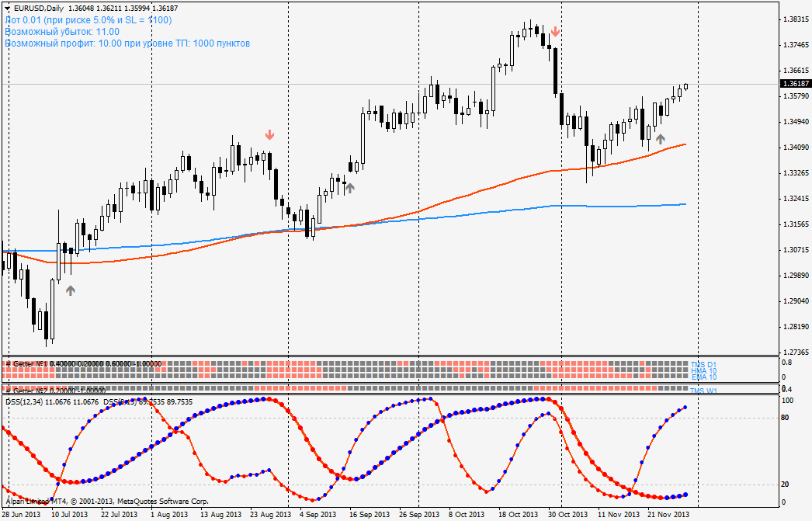Click the DSS scale level 80 label
The image size is (812, 521).
click(785, 418)
